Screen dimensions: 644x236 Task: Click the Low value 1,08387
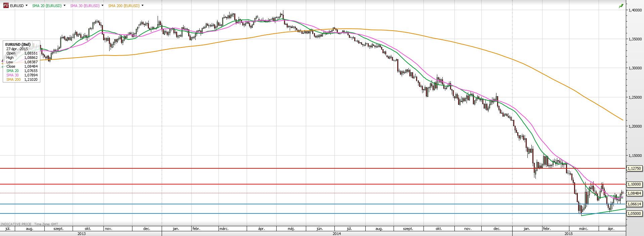(31, 62)
